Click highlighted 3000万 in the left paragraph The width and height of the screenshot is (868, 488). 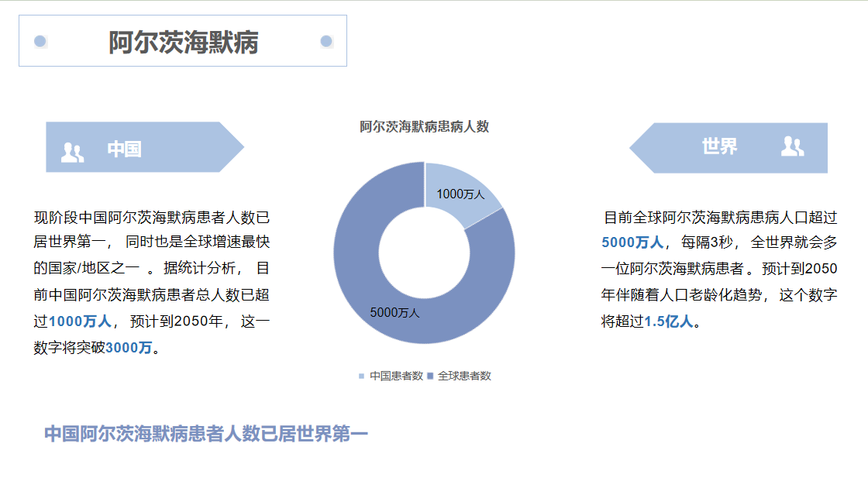point(129,348)
